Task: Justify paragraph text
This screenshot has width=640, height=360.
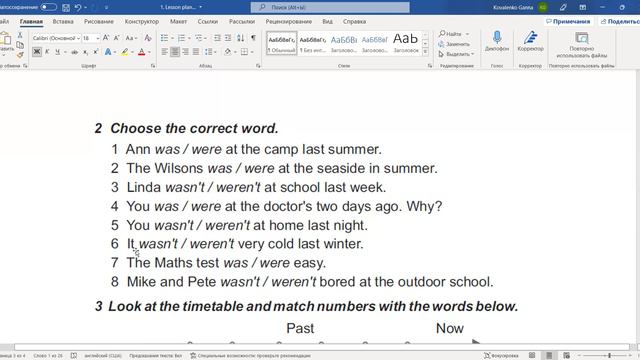Action: 196,52
